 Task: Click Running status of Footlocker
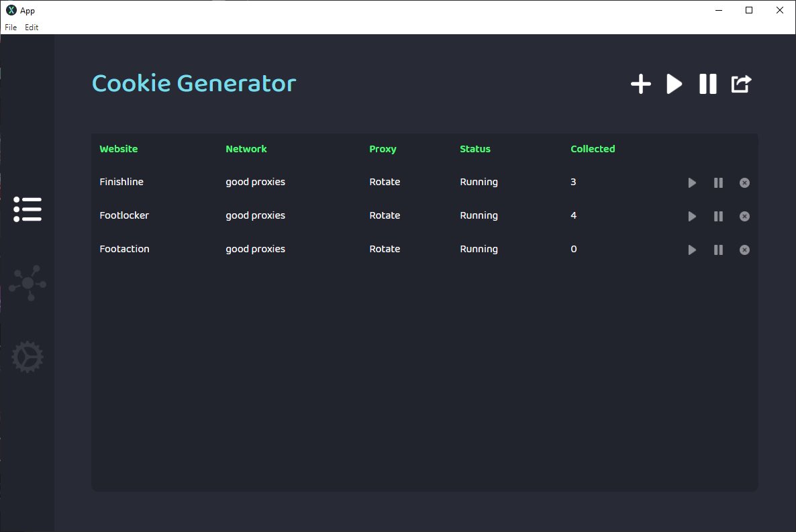point(479,216)
